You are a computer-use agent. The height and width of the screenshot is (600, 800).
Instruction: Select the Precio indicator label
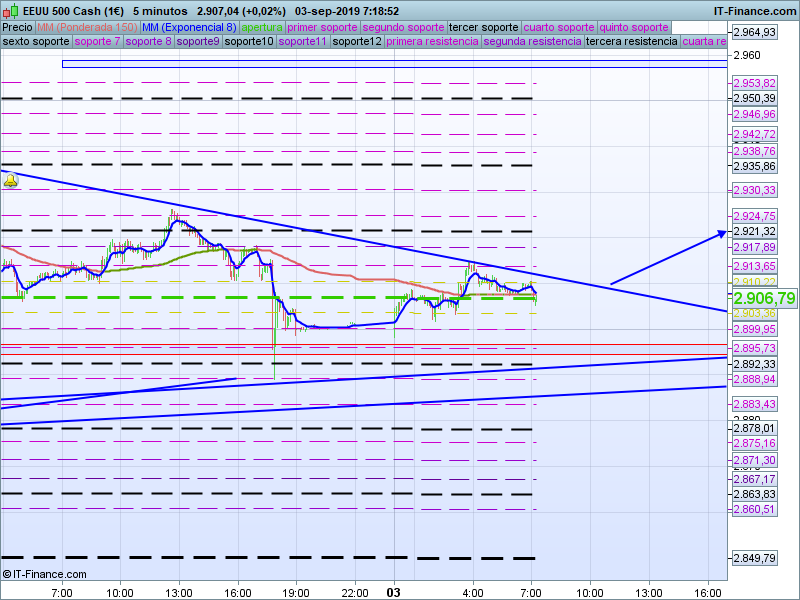[x=17, y=27]
